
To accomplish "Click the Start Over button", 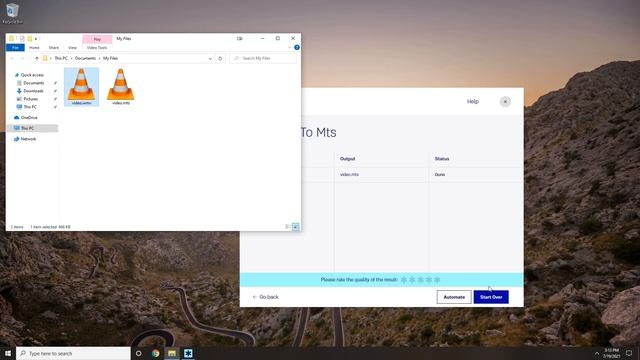I will coord(491,297).
